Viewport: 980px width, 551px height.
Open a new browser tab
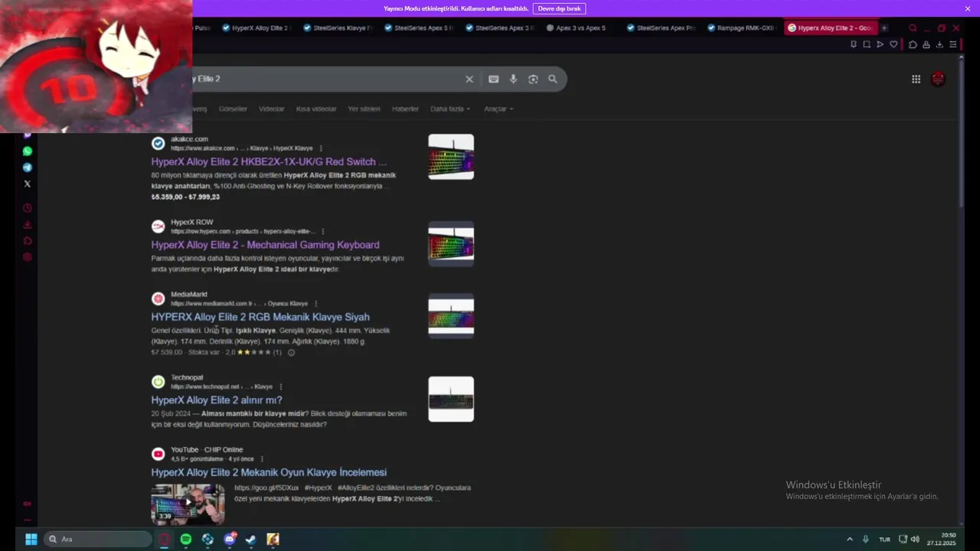click(884, 28)
